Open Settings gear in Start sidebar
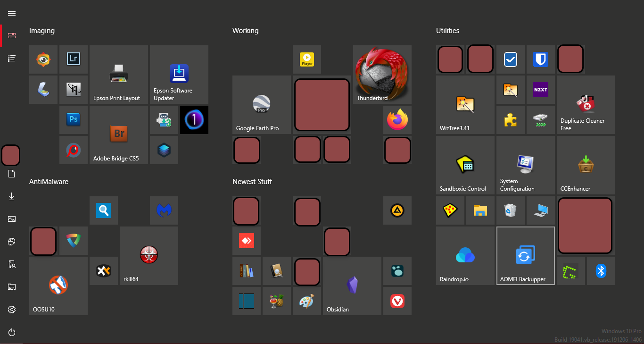Image resolution: width=644 pixels, height=344 pixels. (x=12, y=310)
